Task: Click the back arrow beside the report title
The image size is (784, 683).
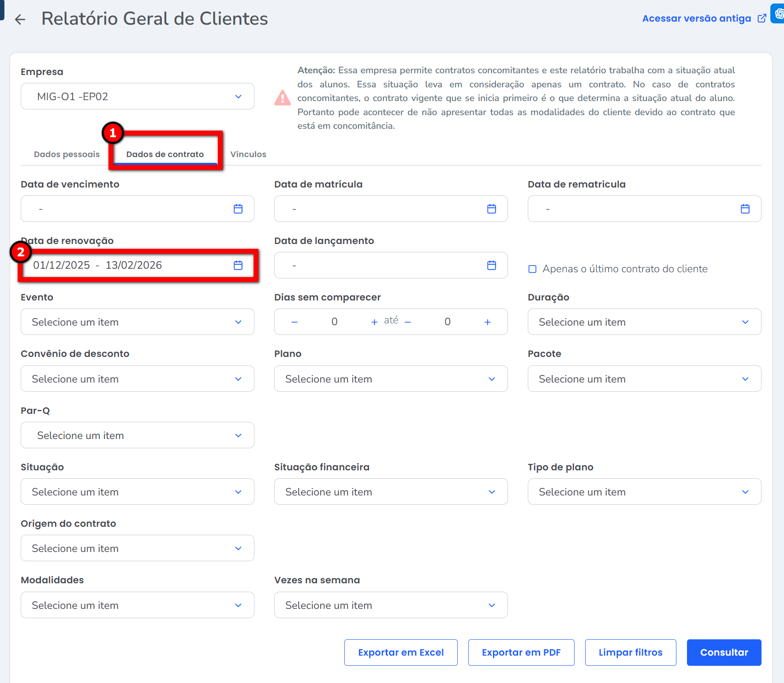Action: click(x=20, y=19)
